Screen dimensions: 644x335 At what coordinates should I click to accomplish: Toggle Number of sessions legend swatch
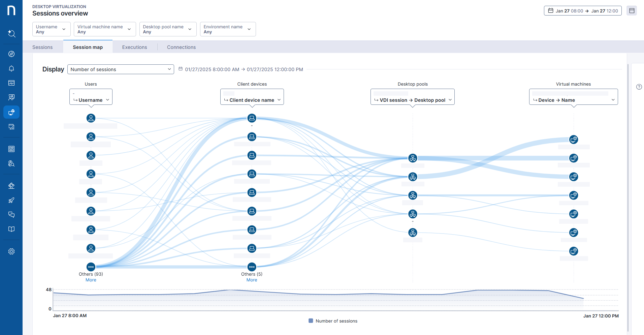(311, 321)
